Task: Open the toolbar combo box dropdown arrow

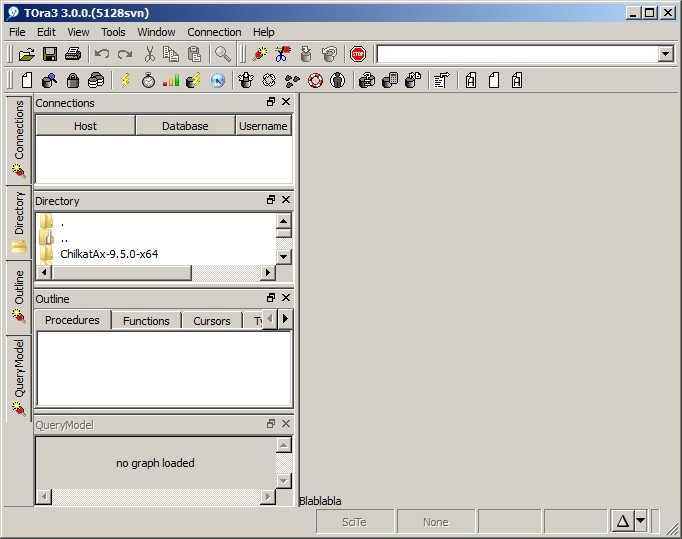Action: tap(665, 54)
